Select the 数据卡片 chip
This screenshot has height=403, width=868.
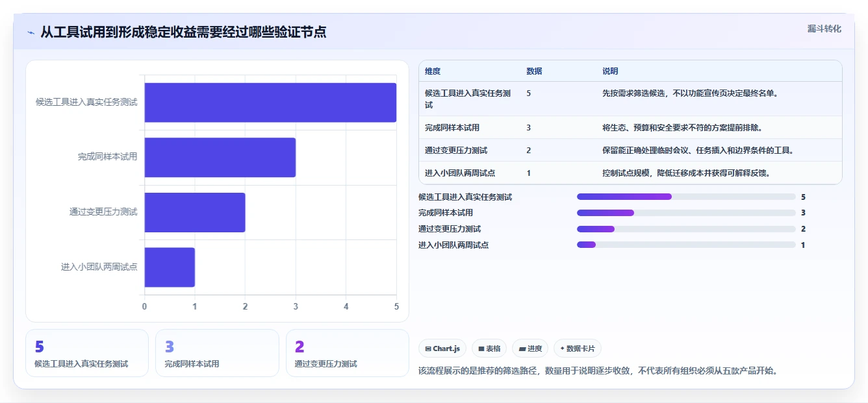tap(578, 348)
